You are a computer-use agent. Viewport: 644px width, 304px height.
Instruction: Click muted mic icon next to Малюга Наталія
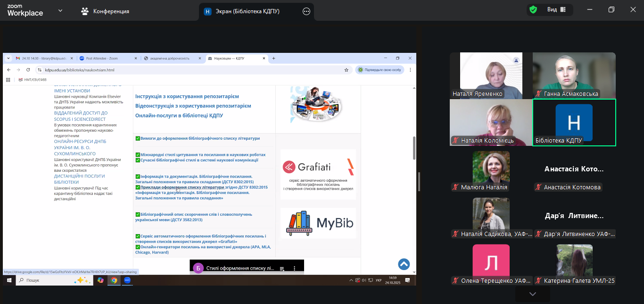(x=456, y=187)
